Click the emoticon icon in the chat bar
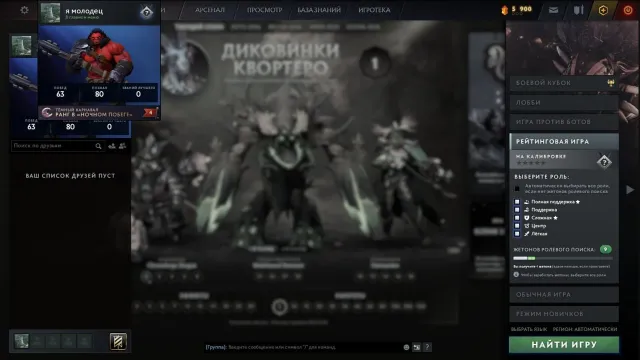 coord(406,347)
